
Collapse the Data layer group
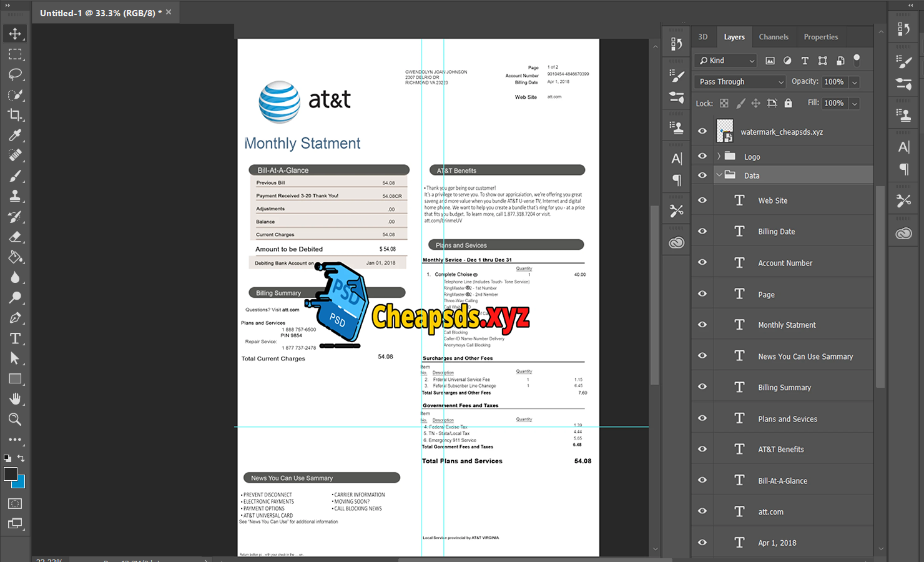coord(719,175)
